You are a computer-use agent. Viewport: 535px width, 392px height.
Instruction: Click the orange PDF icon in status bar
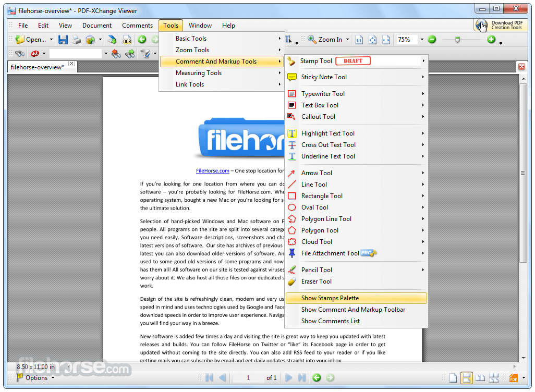coord(514,378)
